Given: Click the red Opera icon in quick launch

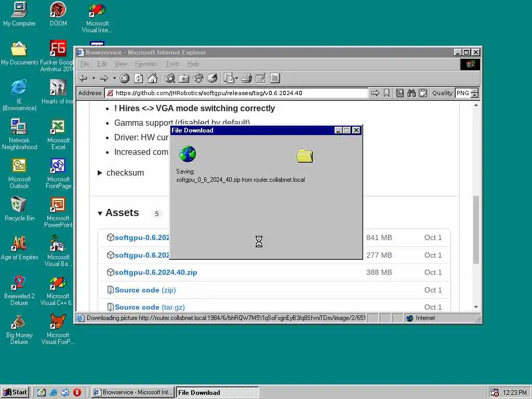Looking at the screenshot, I should click(77, 392).
